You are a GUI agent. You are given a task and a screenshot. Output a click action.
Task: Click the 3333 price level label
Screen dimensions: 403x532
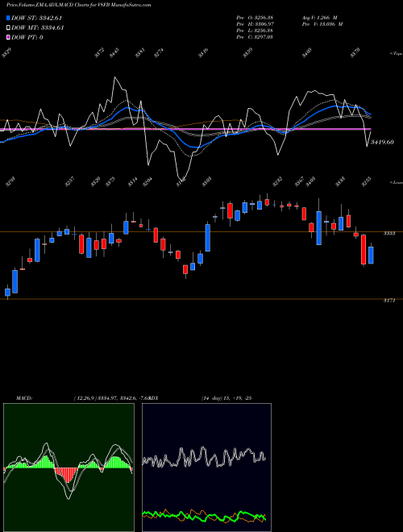pyautogui.click(x=389, y=234)
